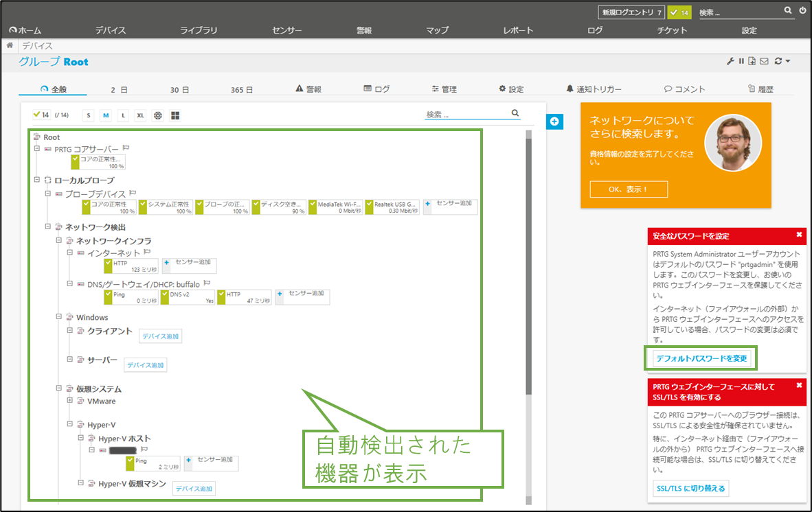
Task: Toggle the ✓14 sensor status filter
Action: (x=41, y=115)
